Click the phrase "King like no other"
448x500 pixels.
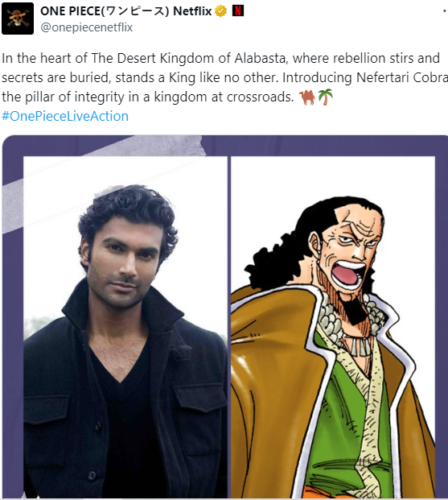[224, 77]
